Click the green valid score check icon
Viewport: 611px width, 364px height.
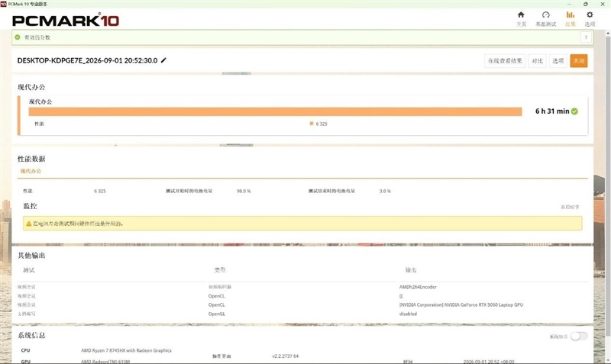18,37
